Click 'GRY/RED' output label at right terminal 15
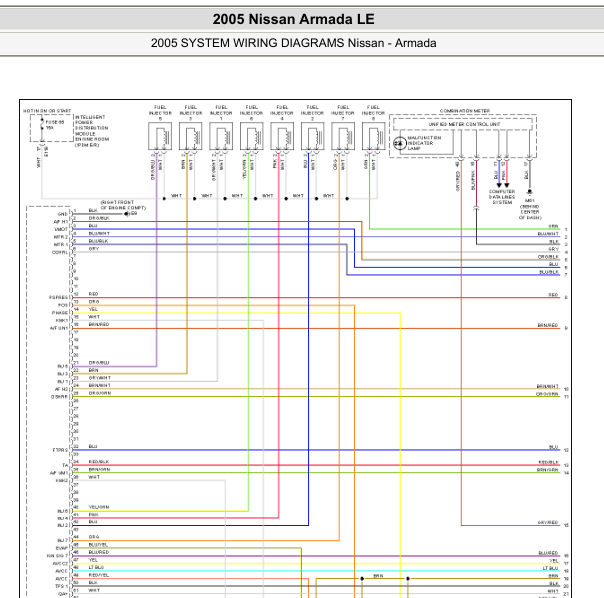604x598 pixels. [x=548, y=522]
